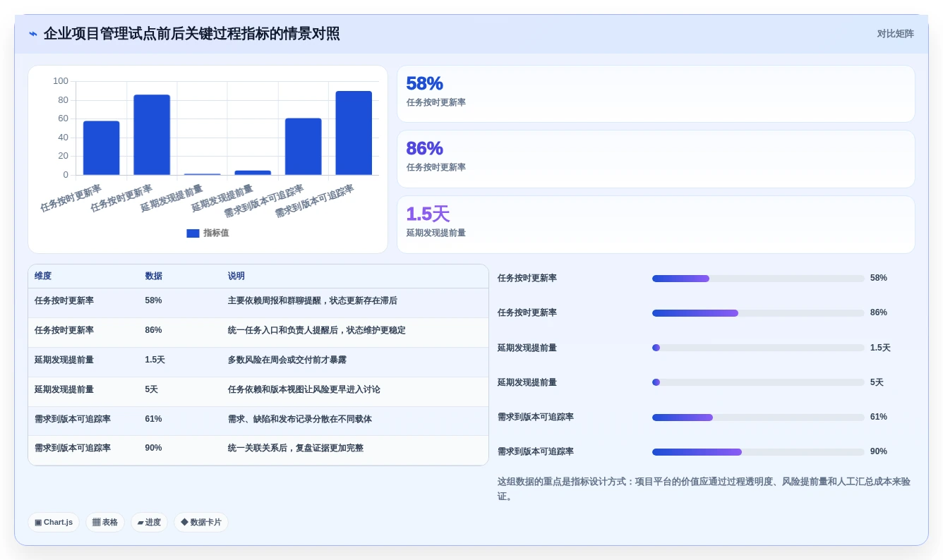This screenshot has height=560, width=943.
Task: Open the 86% 任务按时更新率 data card
Action: pyautogui.click(x=656, y=159)
